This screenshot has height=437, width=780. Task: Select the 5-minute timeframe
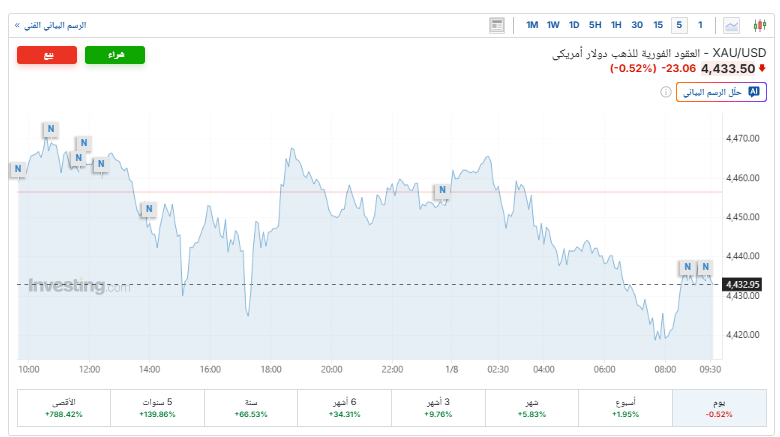[679, 25]
